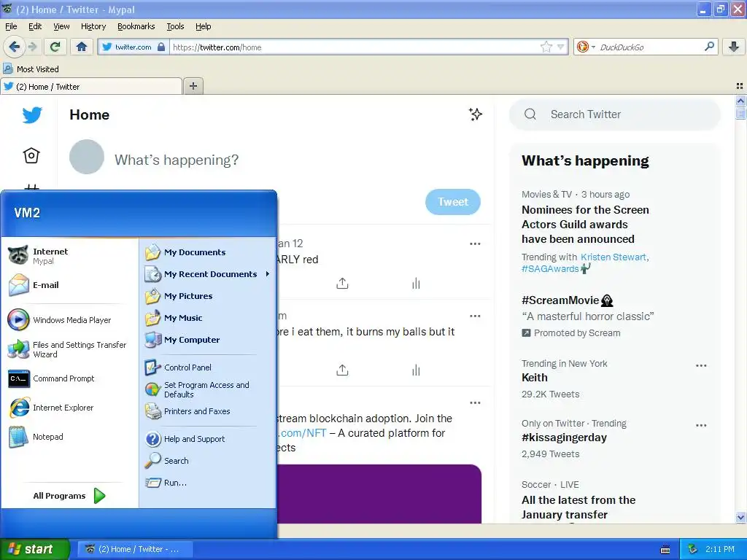The width and height of the screenshot is (747, 560).
Task: Open the address bar URL field
Action: coord(355,47)
